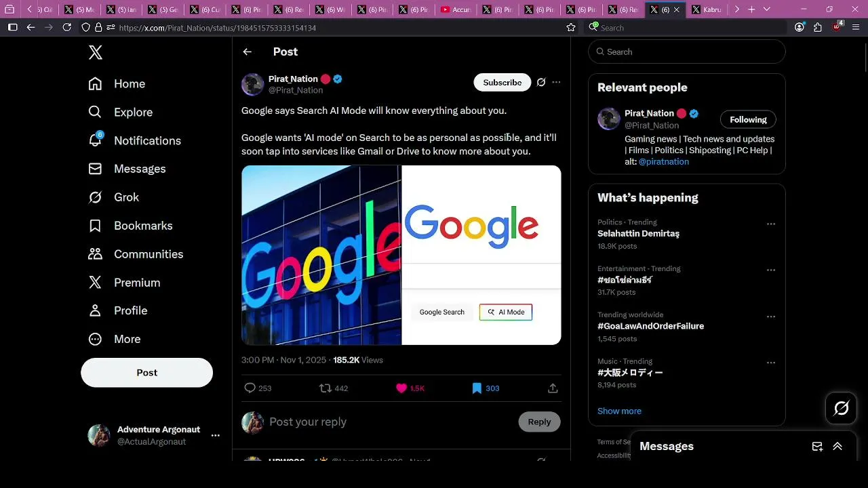
Task: Click the 185.2K Views count
Action: [358, 360]
